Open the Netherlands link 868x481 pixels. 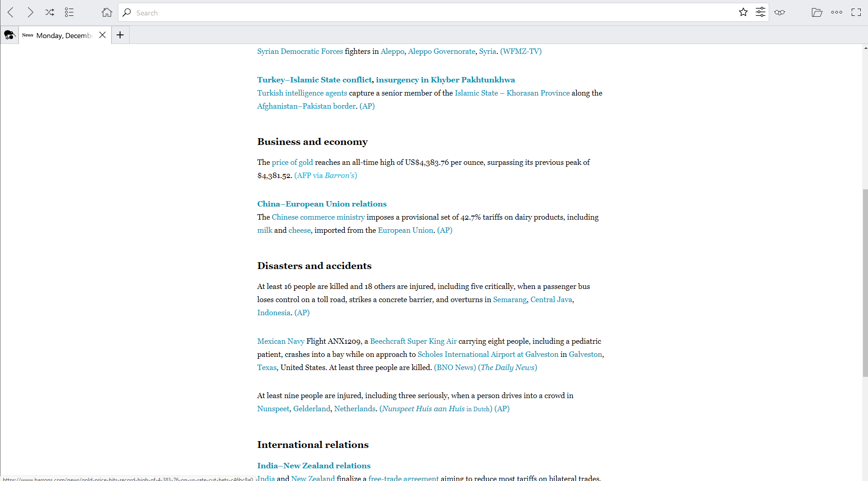click(x=355, y=409)
